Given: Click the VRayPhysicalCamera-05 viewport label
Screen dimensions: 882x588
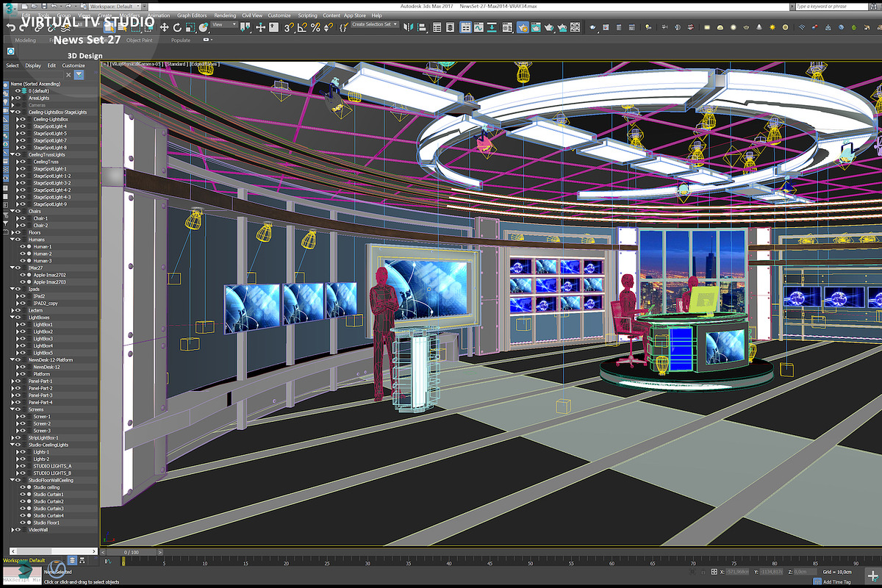Looking at the screenshot, I should point(137,64).
